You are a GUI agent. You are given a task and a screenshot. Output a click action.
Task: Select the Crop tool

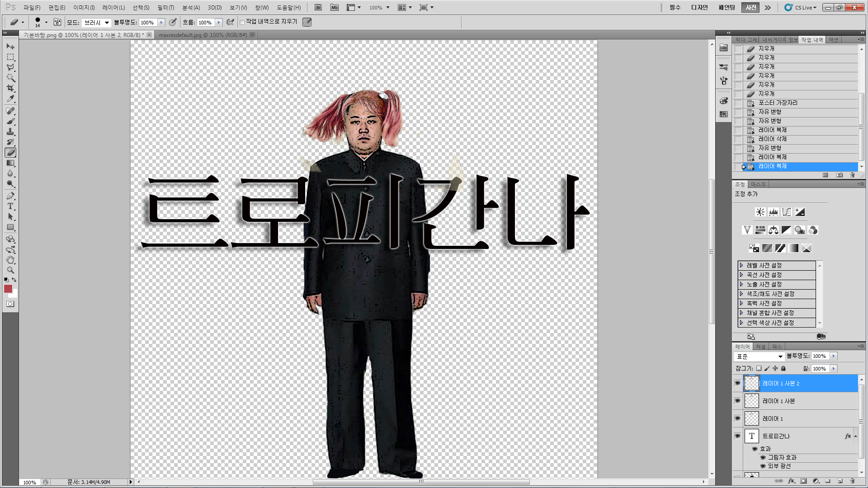[x=10, y=88]
